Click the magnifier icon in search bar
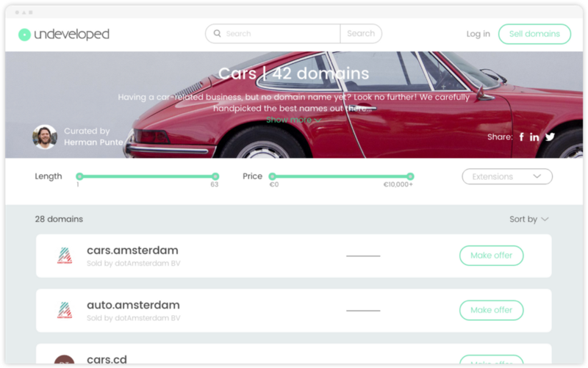Image resolution: width=588 pixels, height=368 pixels. click(217, 33)
